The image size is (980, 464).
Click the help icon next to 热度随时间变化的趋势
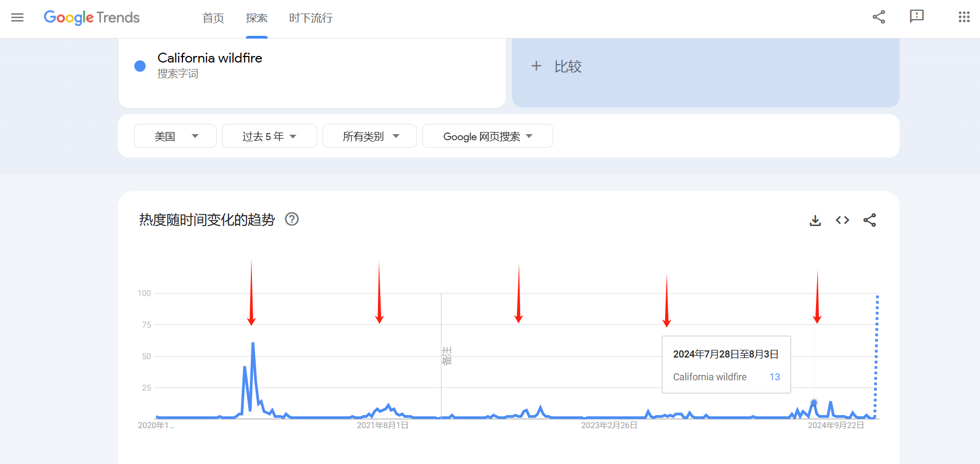pos(292,219)
